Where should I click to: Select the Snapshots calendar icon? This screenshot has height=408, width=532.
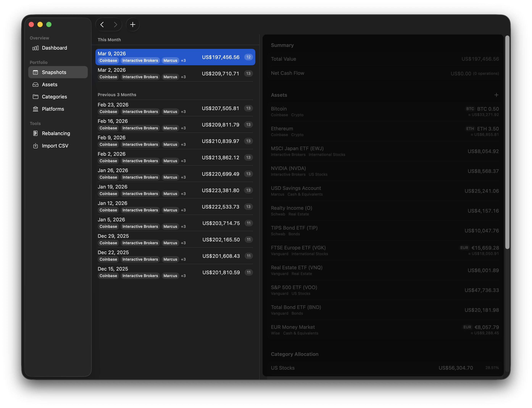35,72
